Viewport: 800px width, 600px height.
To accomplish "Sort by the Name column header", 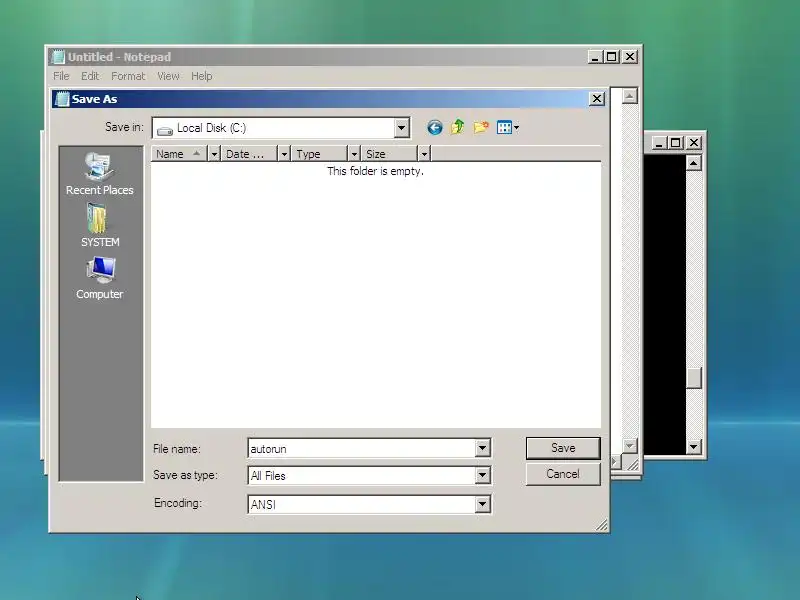I will point(179,154).
